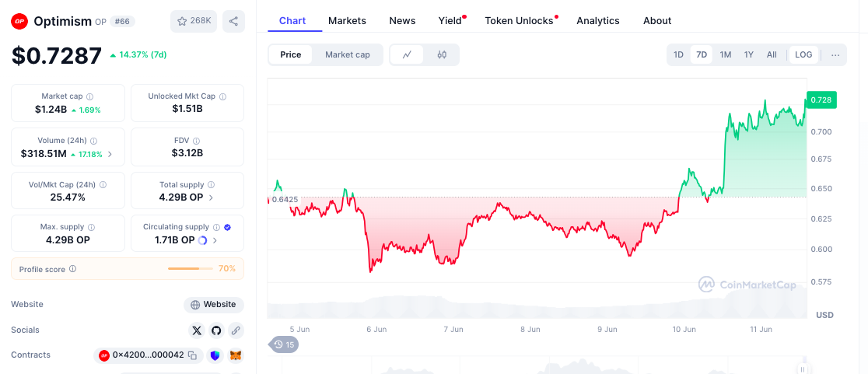Add to MetaMask via fox icon
Image resolution: width=868 pixels, height=374 pixels.
[236, 355]
